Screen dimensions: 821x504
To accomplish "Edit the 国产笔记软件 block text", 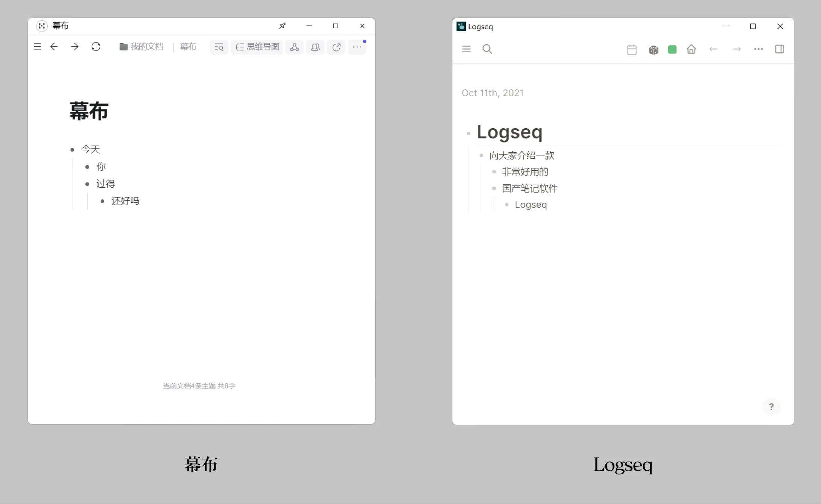I will [530, 188].
